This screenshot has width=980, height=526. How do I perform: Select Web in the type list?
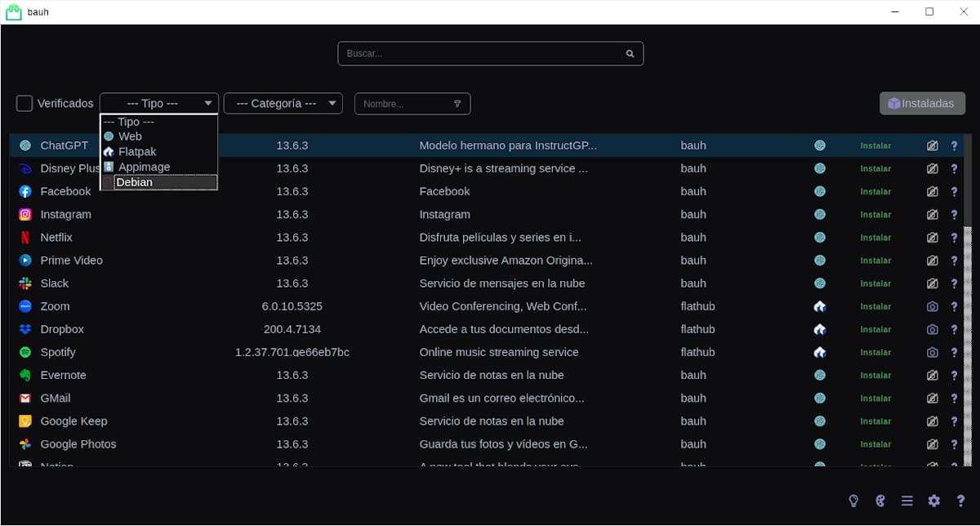(x=159, y=136)
